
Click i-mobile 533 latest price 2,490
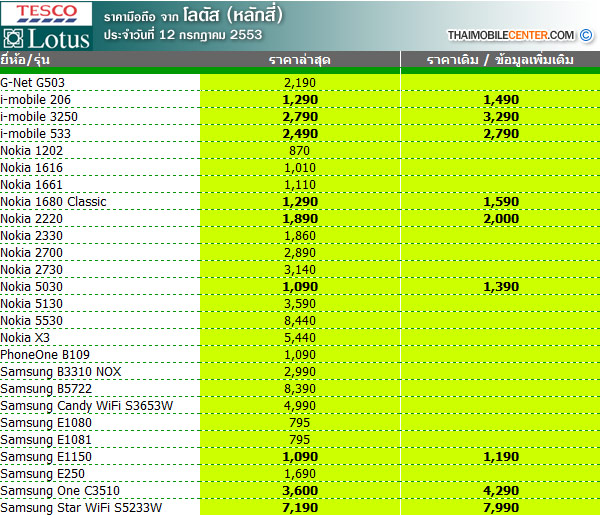pos(300,134)
